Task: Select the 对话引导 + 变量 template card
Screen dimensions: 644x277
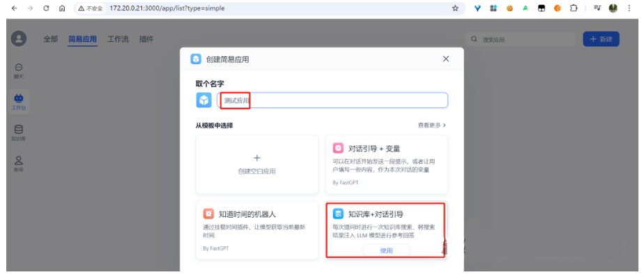Action: click(x=387, y=165)
